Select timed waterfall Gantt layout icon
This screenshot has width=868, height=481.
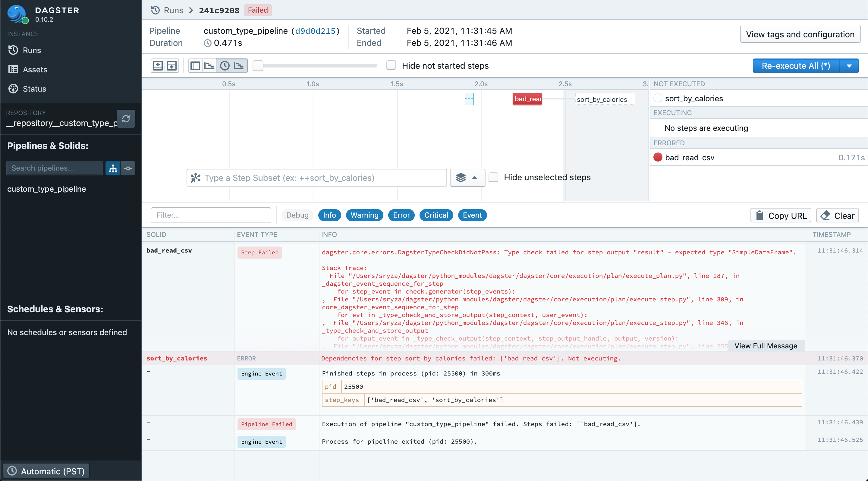239,65
